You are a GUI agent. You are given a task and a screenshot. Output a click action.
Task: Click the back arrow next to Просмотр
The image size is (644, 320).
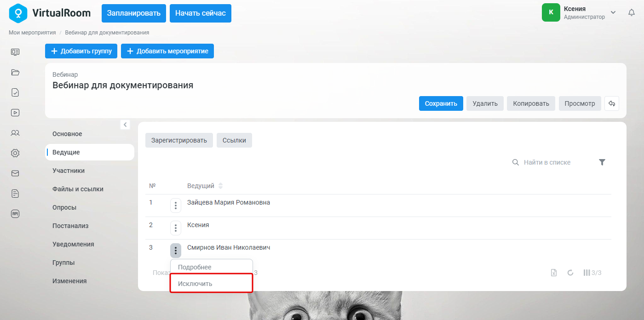tap(612, 103)
